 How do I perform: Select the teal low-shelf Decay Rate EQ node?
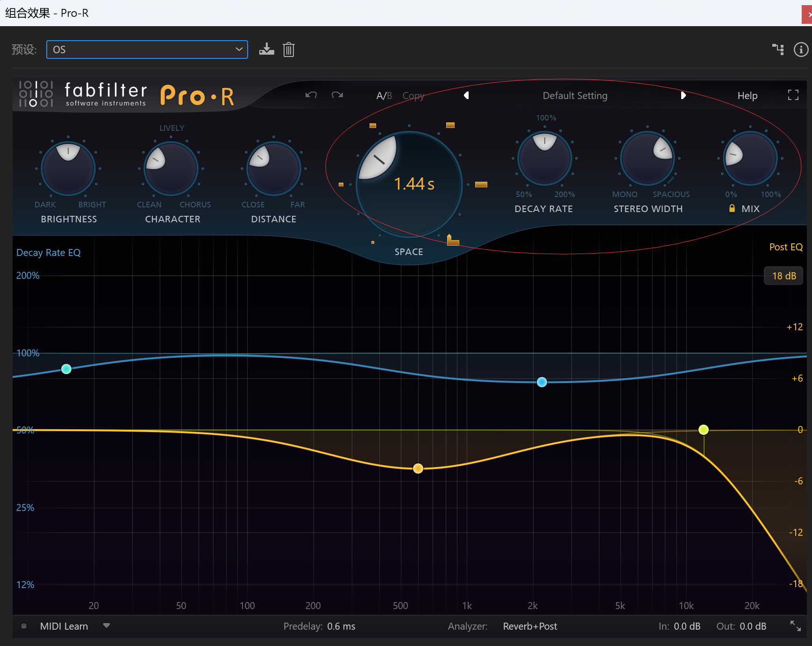pos(66,369)
